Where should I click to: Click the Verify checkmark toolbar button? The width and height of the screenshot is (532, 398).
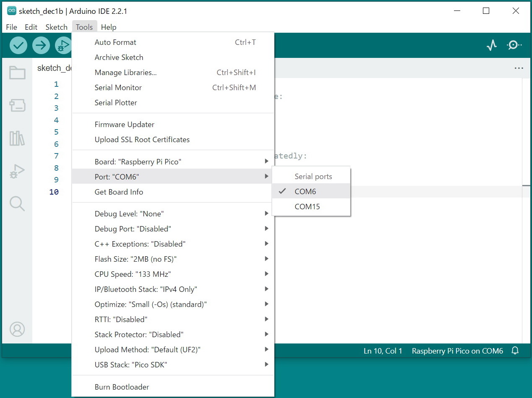[x=18, y=45]
